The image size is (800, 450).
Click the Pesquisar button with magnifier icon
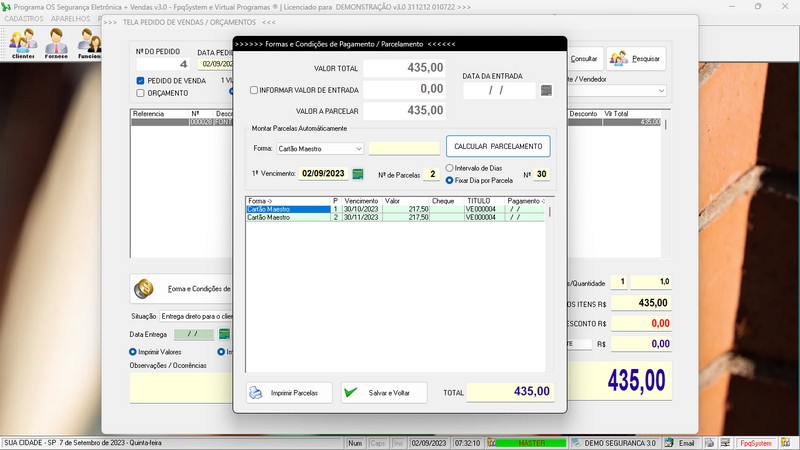(x=636, y=59)
